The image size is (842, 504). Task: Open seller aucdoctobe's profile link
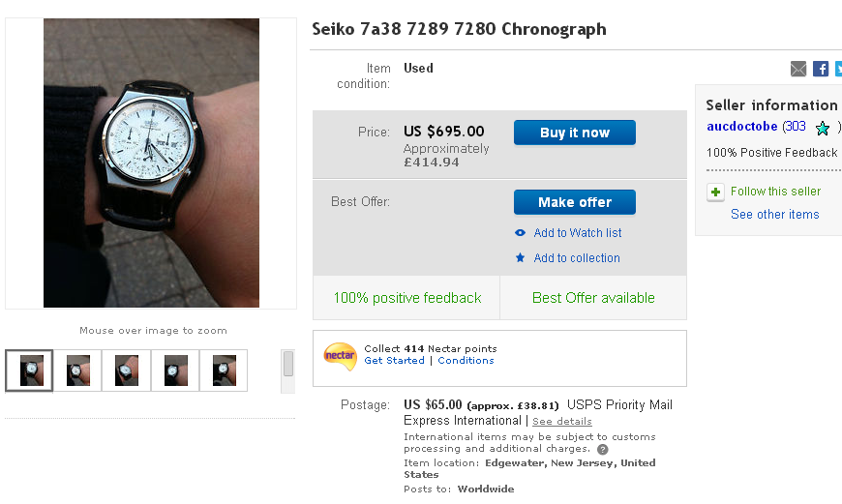(741, 127)
